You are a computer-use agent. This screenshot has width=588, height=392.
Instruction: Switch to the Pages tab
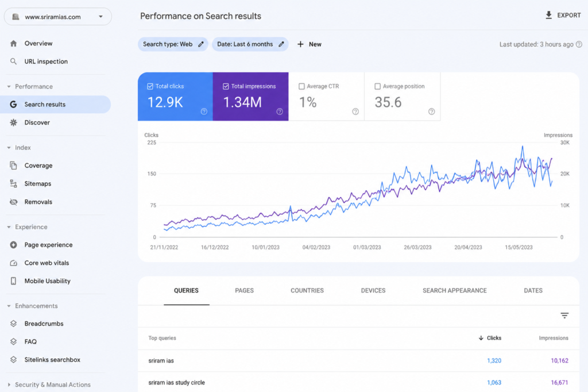[245, 291]
